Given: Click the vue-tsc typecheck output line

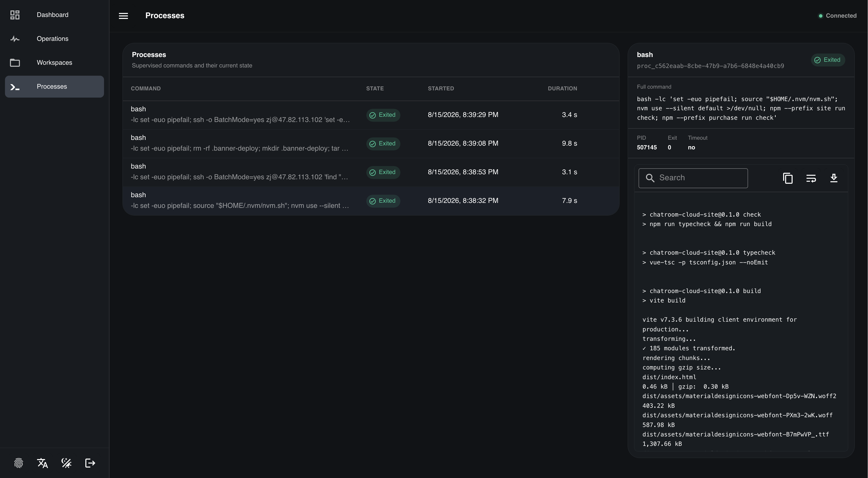Looking at the screenshot, I should click(x=705, y=263).
